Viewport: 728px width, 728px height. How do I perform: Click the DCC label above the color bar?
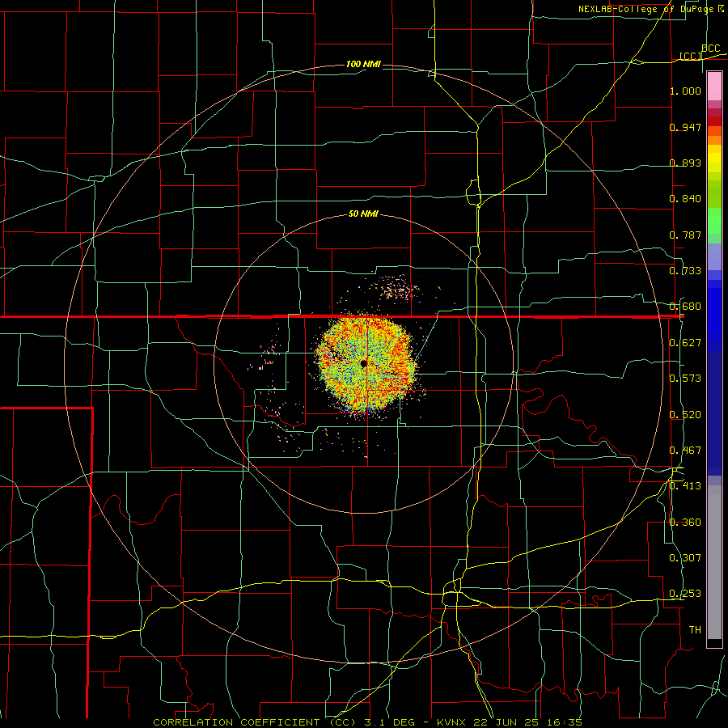click(711, 48)
